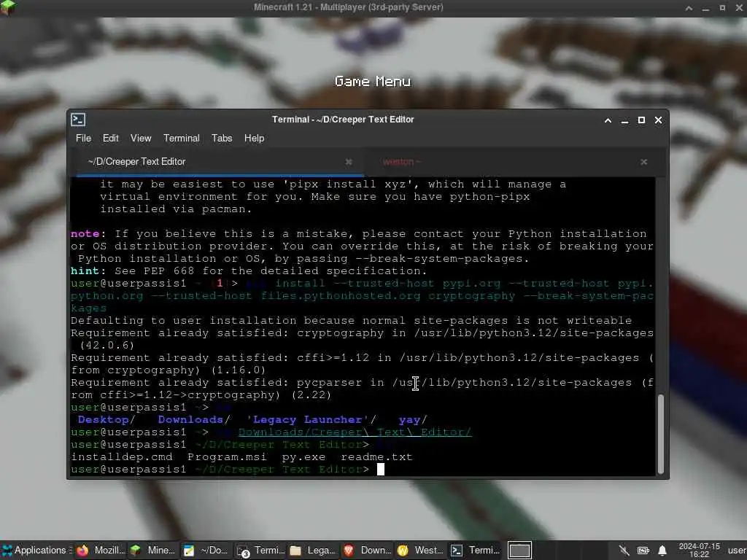Screen dimensions: 747x560
Task: Click the Downloads/Creeper\ Text\ Editor/ path link
Action: [x=355, y=432]
